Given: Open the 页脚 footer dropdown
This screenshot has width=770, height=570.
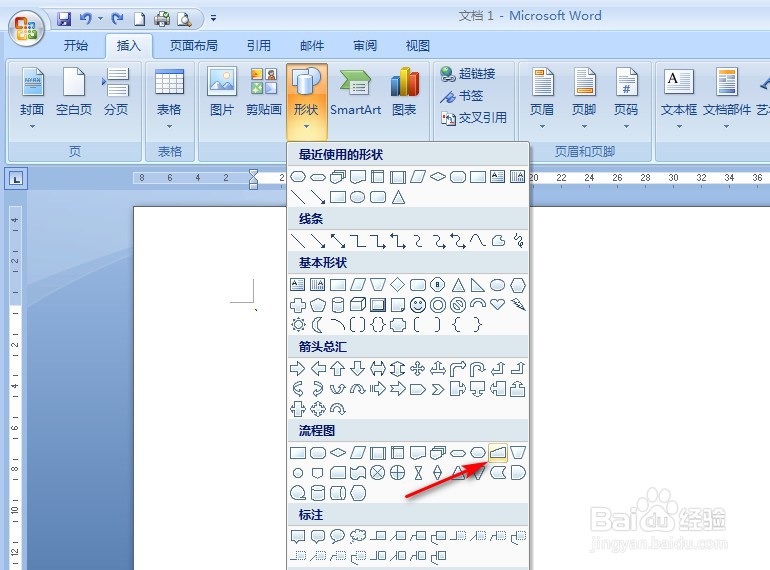Looking at the screenshot, I should [584, 98].
